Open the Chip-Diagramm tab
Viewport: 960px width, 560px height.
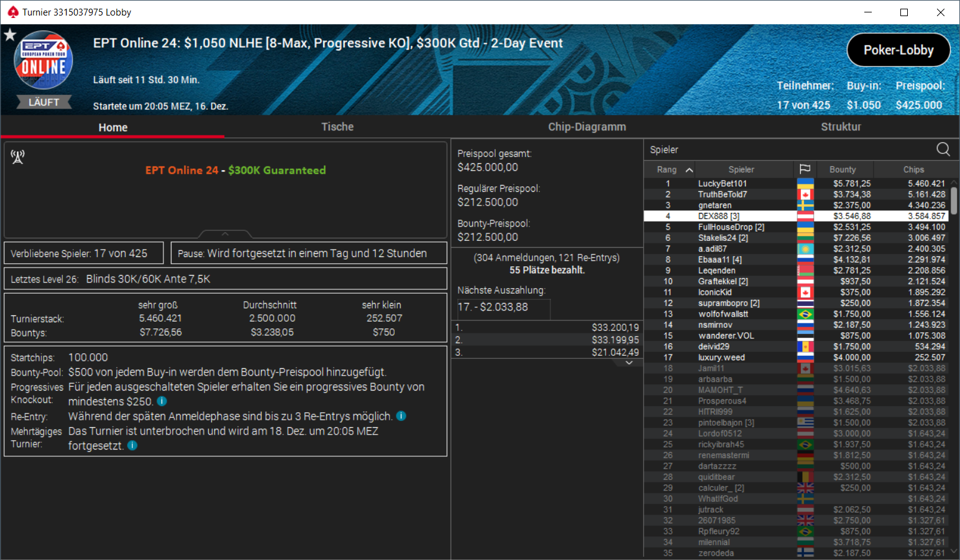587,127
